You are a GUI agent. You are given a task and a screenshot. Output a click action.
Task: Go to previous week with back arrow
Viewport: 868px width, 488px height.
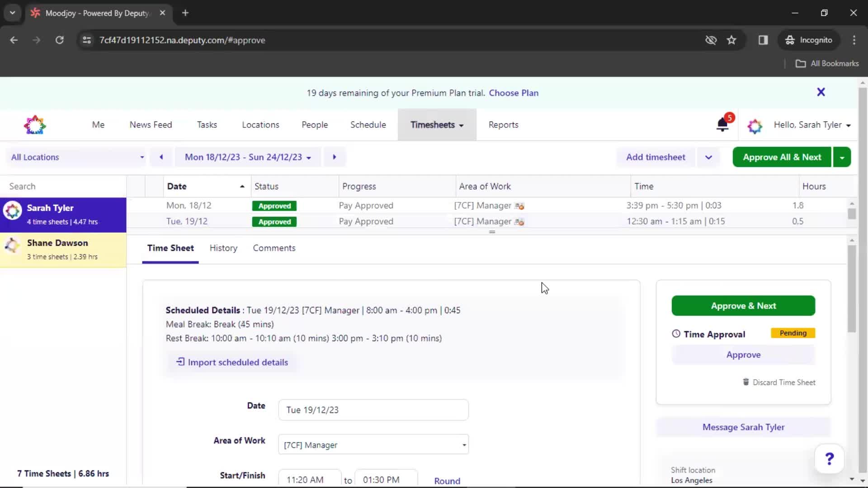click(x=161, y=157)
